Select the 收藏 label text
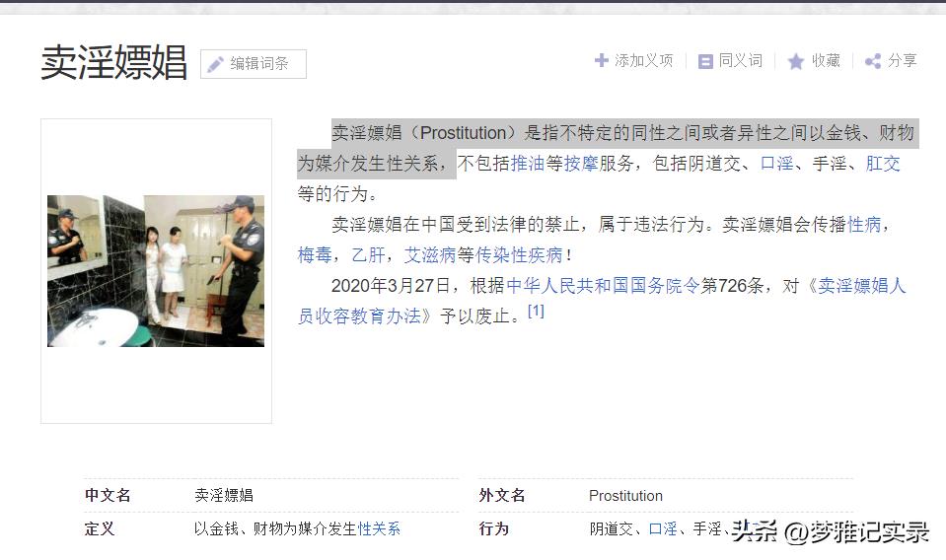The width and height of the screenshot is (946, 560). tap(826, 61)
